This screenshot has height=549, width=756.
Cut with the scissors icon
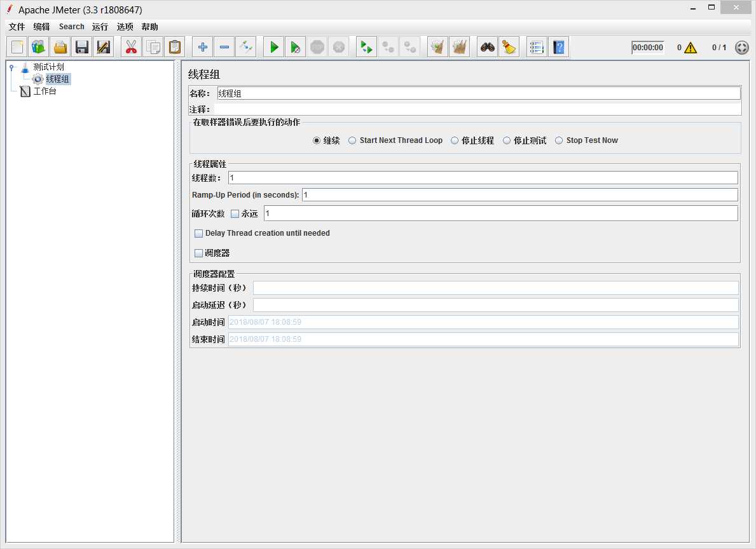[x=131, y=47]
